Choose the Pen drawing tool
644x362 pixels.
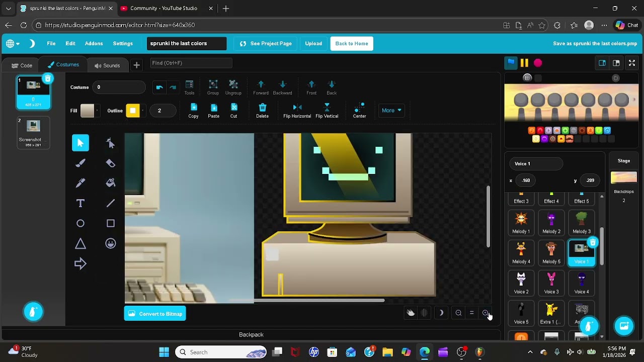tap(80, 183)
